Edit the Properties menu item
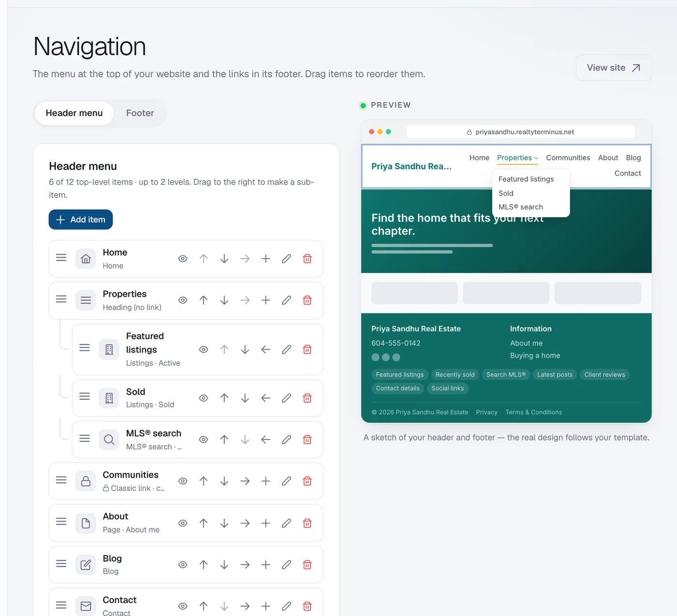 point(286,300)
